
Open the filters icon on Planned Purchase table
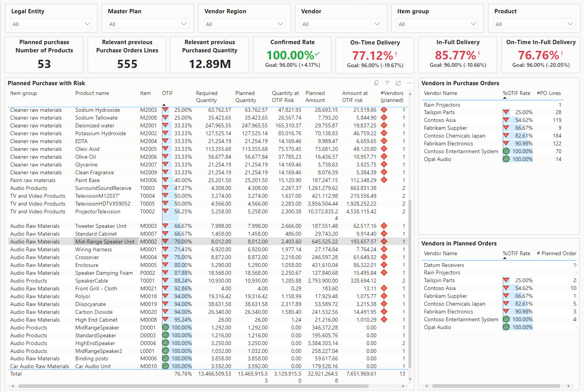[387, 83]
